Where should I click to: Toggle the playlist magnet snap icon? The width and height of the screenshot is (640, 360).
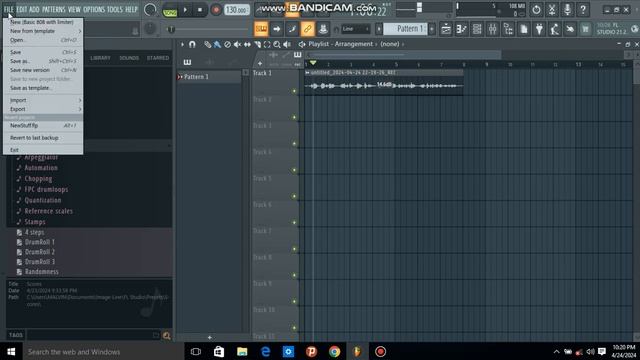pyautogui.click(x=192, y=44)
